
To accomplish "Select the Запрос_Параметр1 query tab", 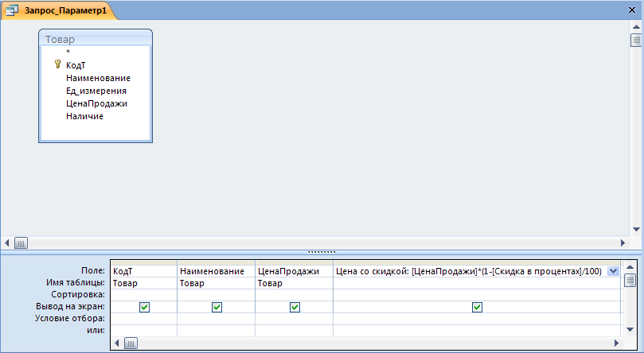I will click(60, 10).
